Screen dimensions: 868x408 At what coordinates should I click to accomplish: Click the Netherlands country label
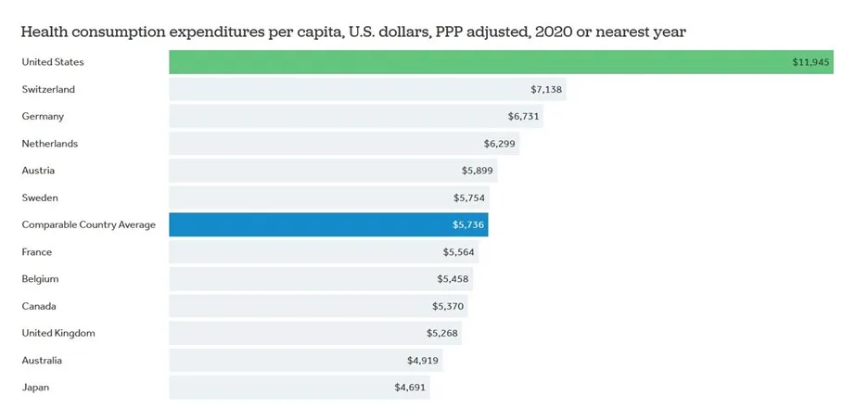tap(50, 144)
